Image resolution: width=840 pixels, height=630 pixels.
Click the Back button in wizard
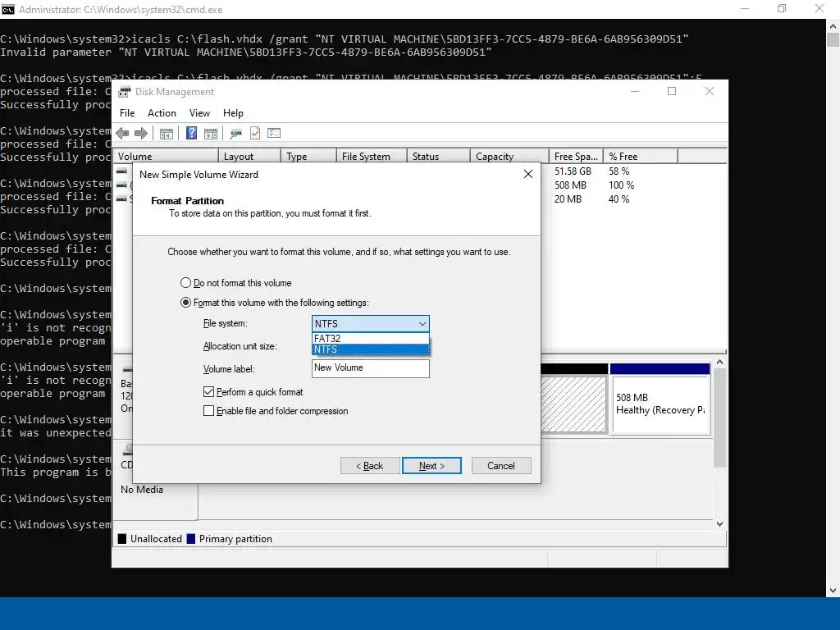click(x=370, y=466)
